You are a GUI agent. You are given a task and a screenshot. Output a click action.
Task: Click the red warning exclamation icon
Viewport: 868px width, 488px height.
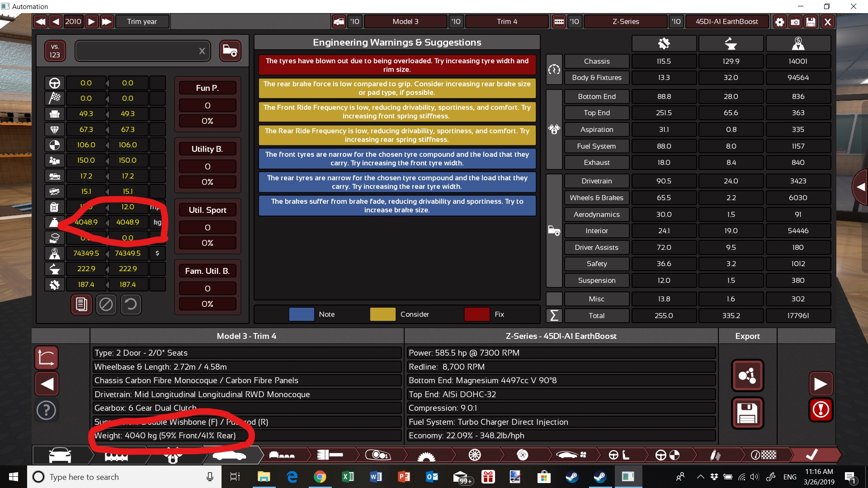(821, 410)
